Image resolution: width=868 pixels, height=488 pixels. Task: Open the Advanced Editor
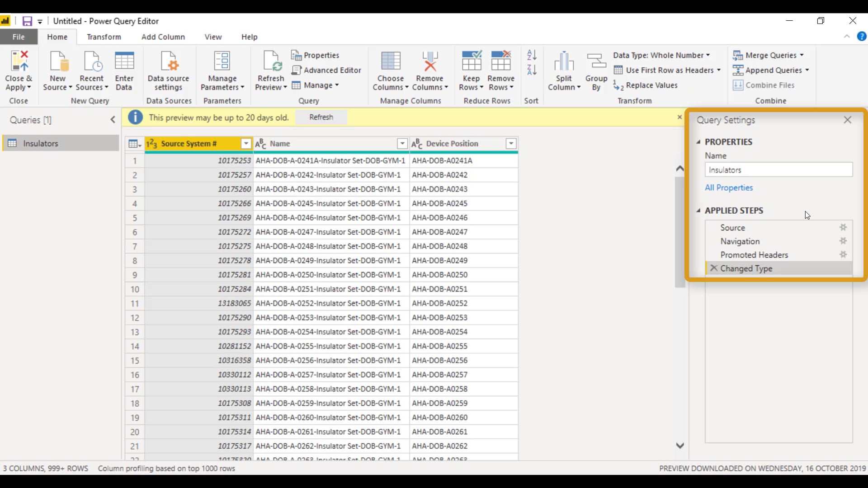tap(326, 70)
